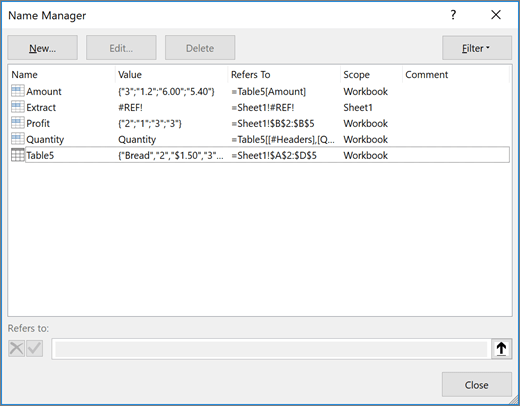Click the cancel X icon beside Refers to
The height and width of the screenshot is (406, 520).
(x=16, y=349)
